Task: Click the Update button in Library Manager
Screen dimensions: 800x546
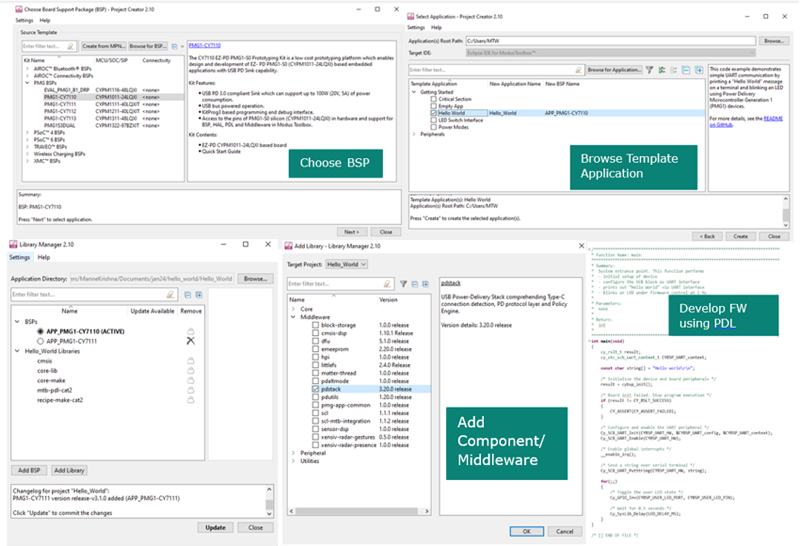Action: point(215,528)
